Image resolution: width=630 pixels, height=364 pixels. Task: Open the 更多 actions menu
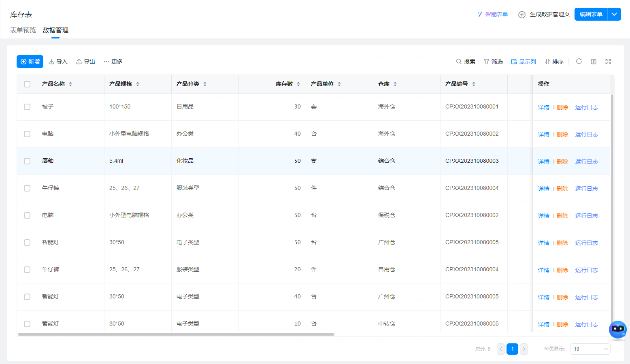(x=113, y=62)
